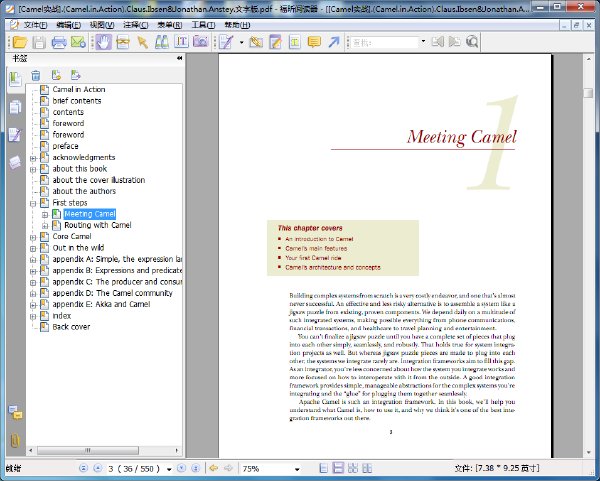Open the attachments paperclip sidebar icon

click(x=15, y=441)
